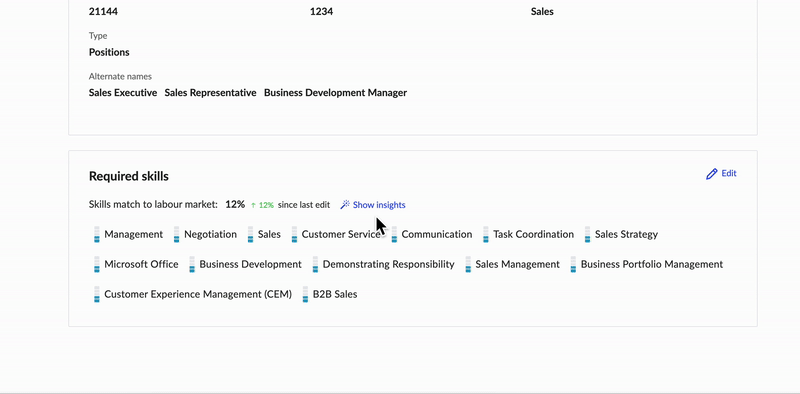
Task: Select the Customer Service skill label
Action: tap(341, 234)
